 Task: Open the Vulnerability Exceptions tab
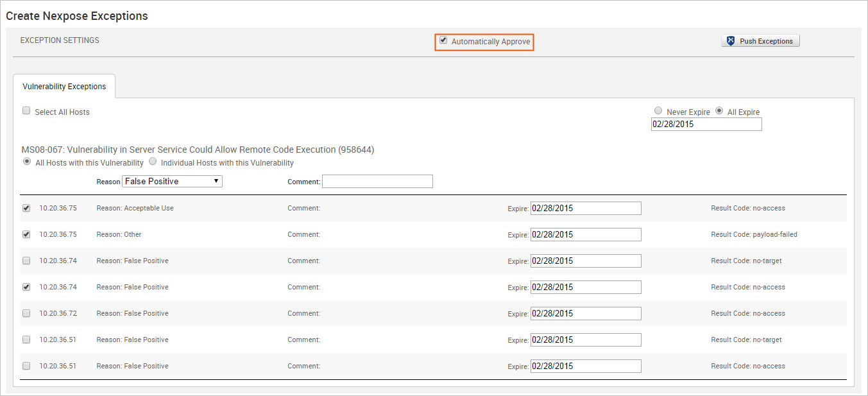pos(64,87)
